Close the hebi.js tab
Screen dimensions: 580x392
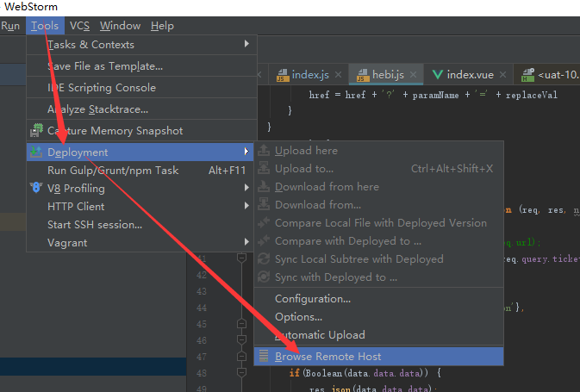point(413,75)
